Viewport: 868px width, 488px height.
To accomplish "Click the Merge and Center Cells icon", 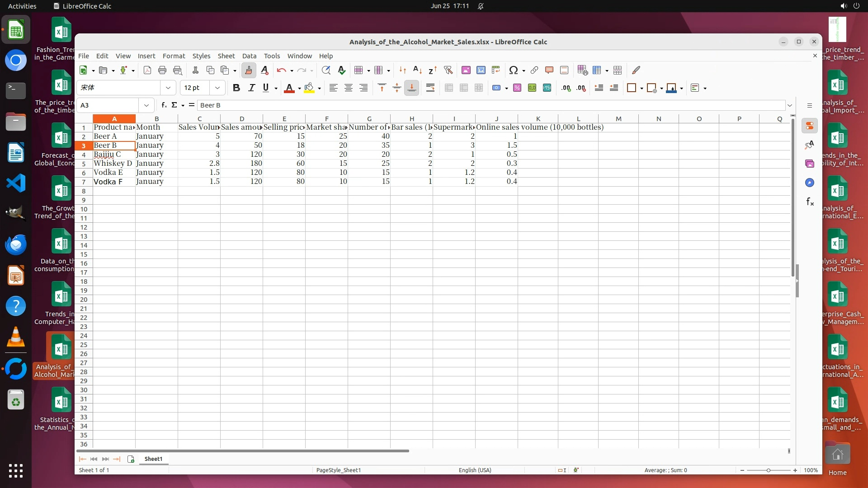I will pyautogui.click(x=448, y=88).
